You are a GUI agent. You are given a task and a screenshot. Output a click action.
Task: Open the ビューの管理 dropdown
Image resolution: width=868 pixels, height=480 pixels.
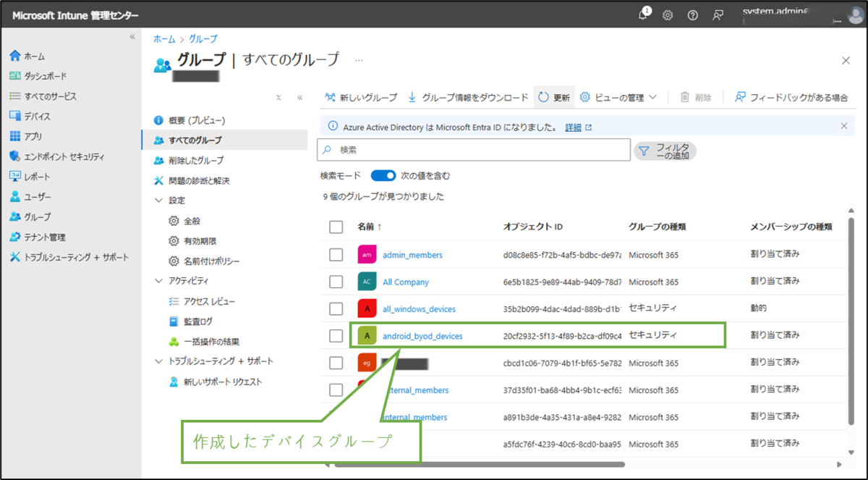618,97
